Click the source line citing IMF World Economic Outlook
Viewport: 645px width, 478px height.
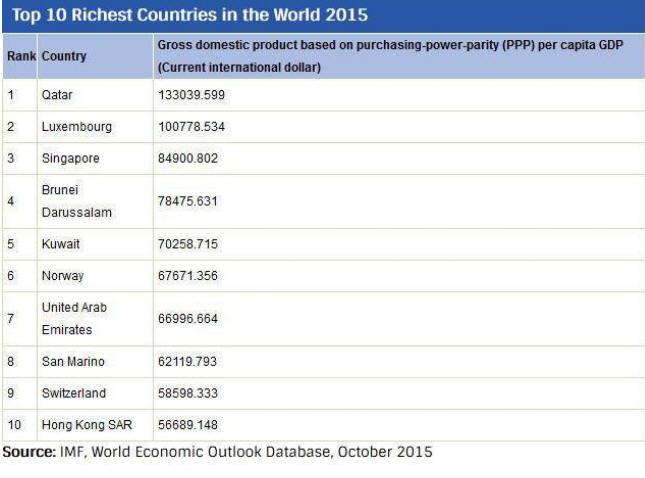click(x=218, y=452)
